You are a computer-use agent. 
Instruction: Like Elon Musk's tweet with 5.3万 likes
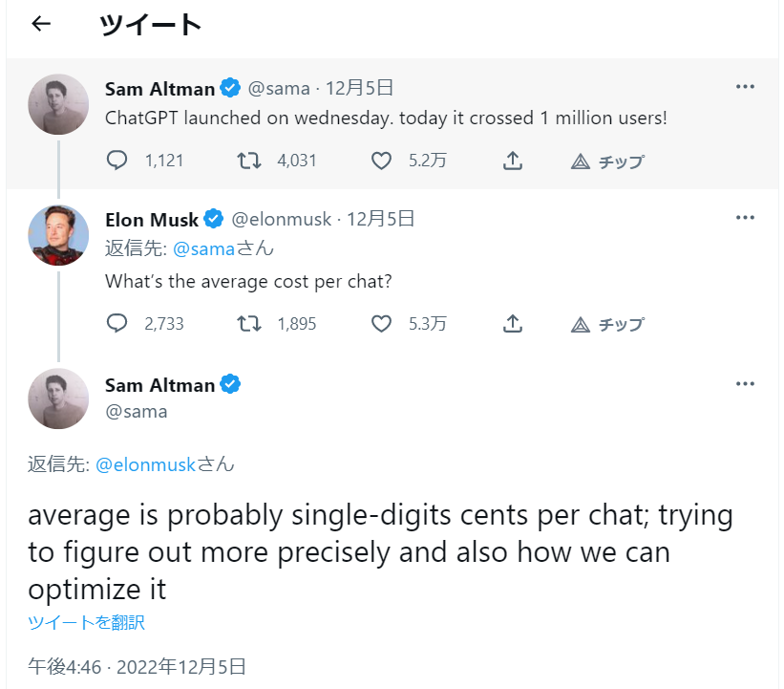(x=381, y=324)
